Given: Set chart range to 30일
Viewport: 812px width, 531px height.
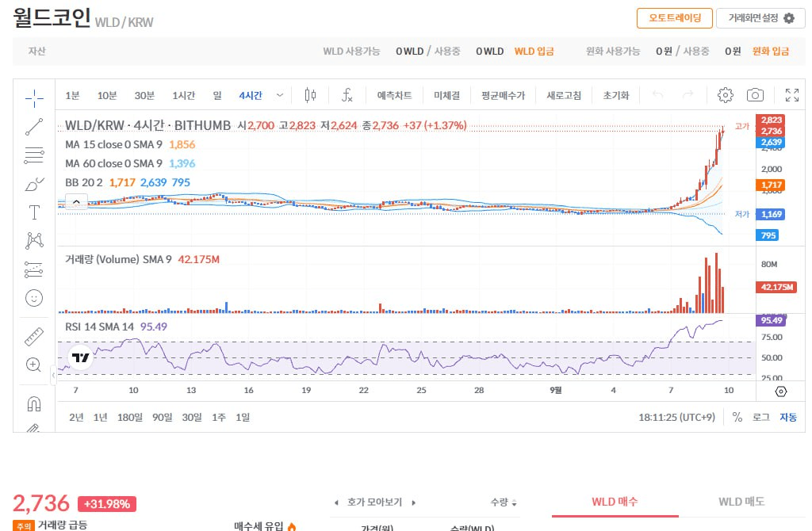Looking at the screenshot, I should pyautogui.click(x=192, y=417).
